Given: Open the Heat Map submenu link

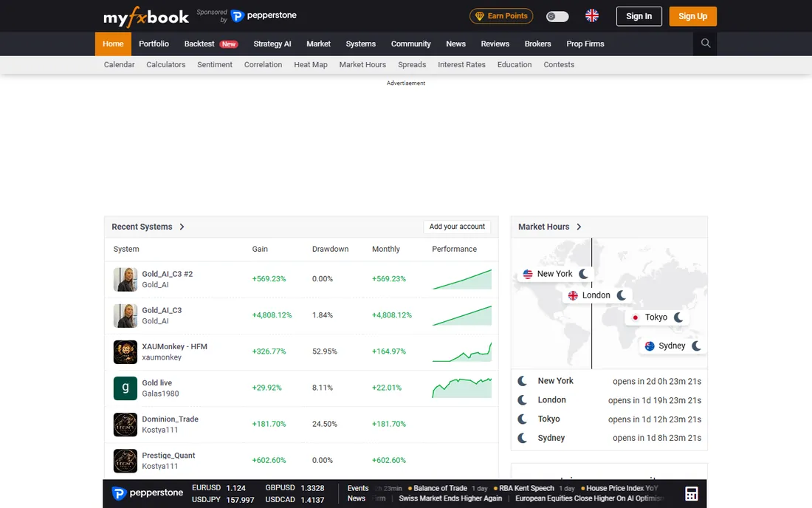Looking at the screenshot, I should pos(311,65).
